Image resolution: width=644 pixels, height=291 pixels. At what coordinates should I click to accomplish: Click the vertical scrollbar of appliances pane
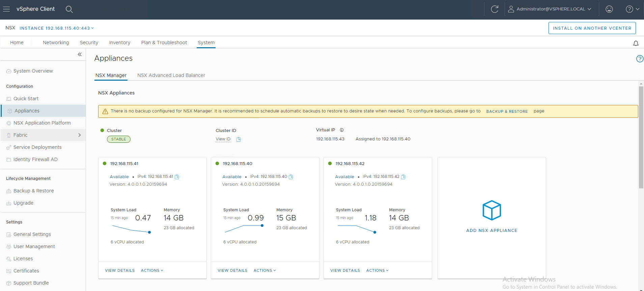641,137
